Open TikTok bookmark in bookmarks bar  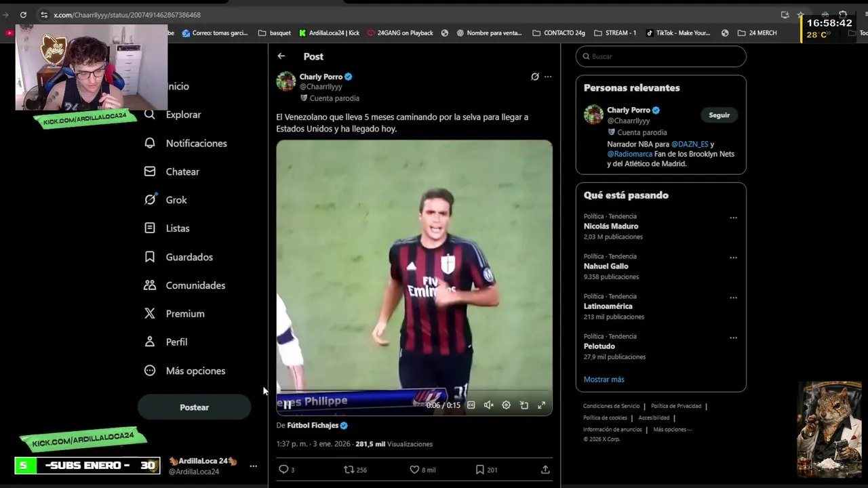click(677, 33)
